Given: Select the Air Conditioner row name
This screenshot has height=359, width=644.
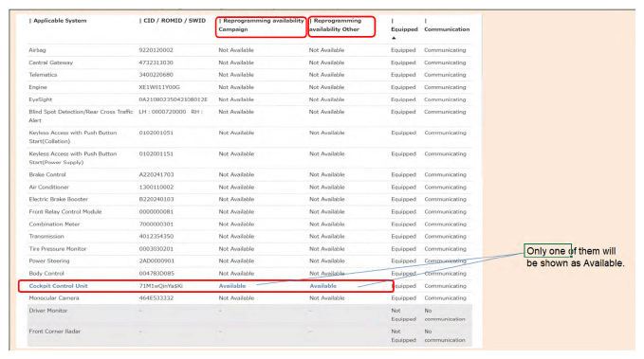Looking at the screenshot, I should click(49, 188).
